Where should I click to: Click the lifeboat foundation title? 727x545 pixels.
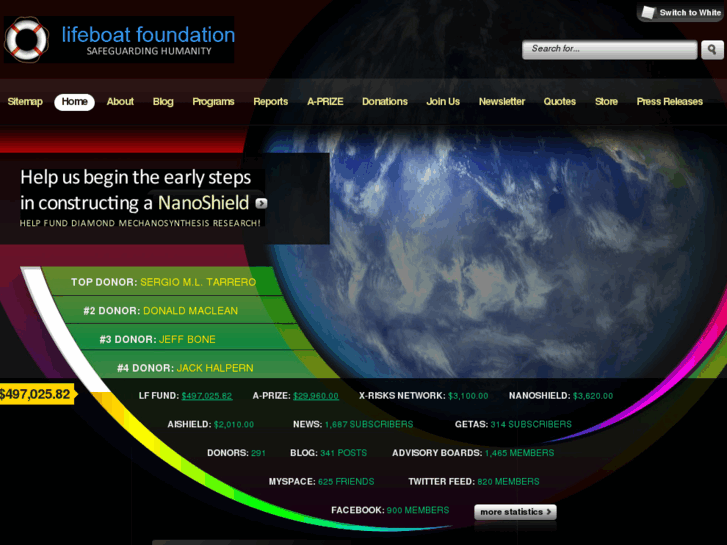(x=148, y=35)
